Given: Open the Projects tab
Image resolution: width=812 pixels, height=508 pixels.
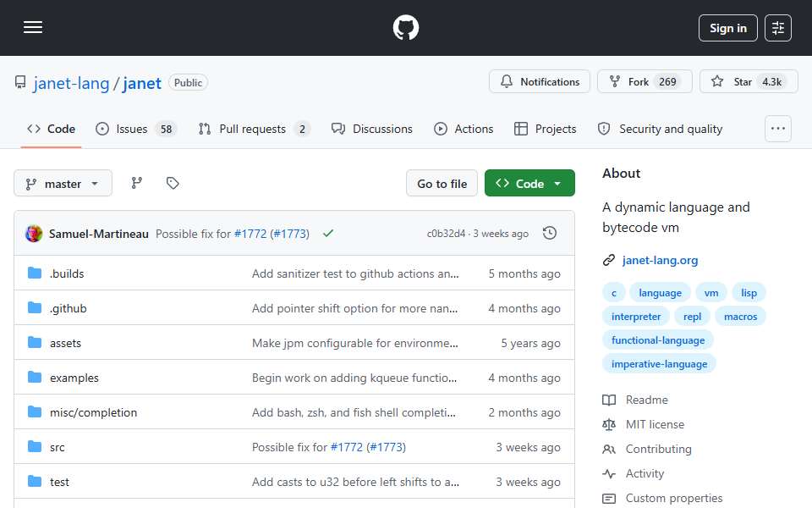Looking at the screenshot, I should coord(545,129).
